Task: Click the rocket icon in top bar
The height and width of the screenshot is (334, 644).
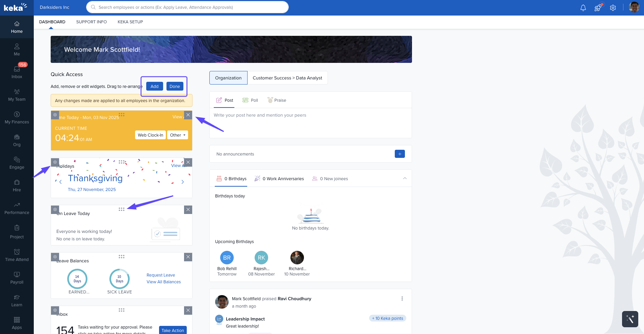Action: 598,8
